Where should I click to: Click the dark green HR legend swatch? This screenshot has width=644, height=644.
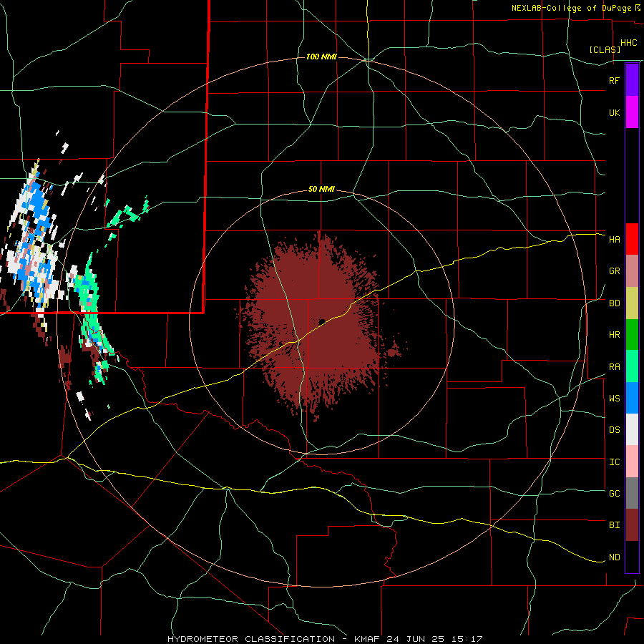tap(632, 335)
